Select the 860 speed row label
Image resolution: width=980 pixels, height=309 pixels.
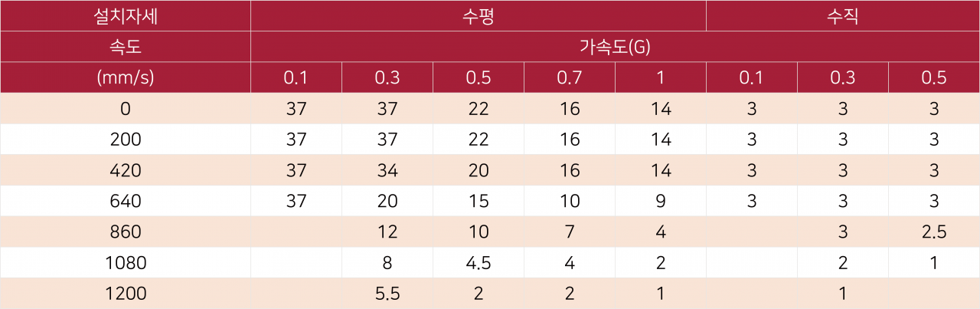point(125,232)
